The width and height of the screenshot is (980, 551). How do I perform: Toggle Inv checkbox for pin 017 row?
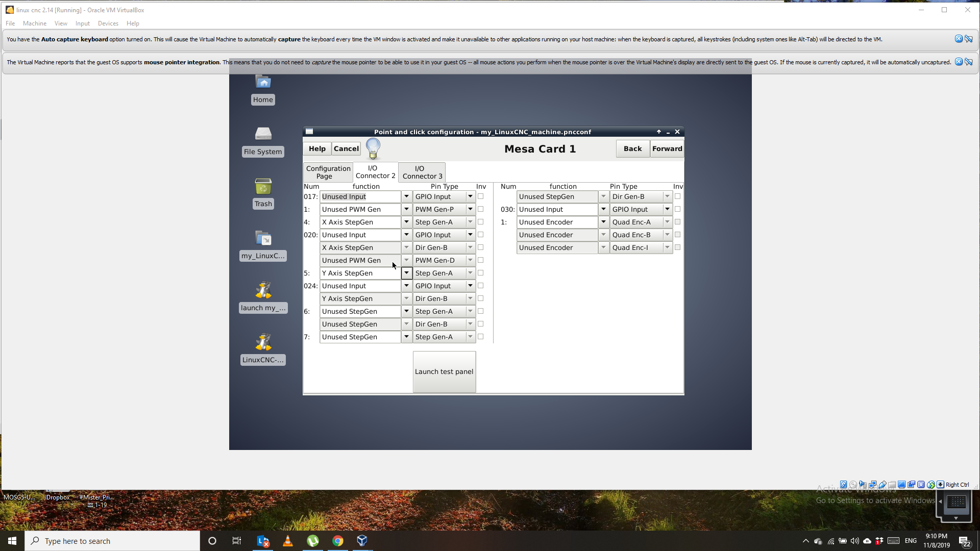[x=480, y=196]
